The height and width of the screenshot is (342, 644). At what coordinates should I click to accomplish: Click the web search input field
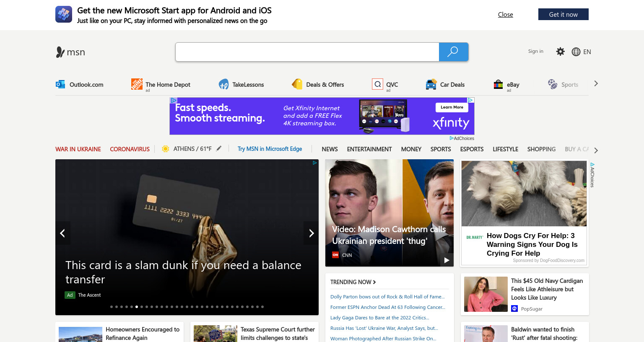click(x=307, y=52)
